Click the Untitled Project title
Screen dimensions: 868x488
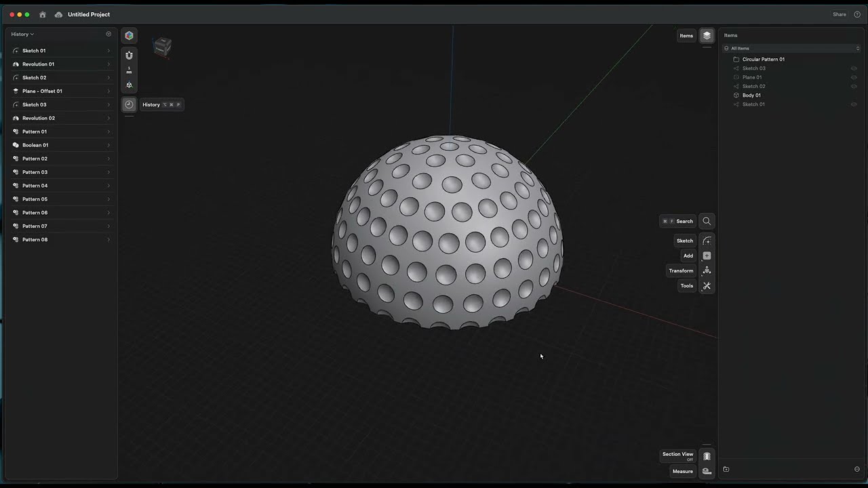tap(89, 14)
